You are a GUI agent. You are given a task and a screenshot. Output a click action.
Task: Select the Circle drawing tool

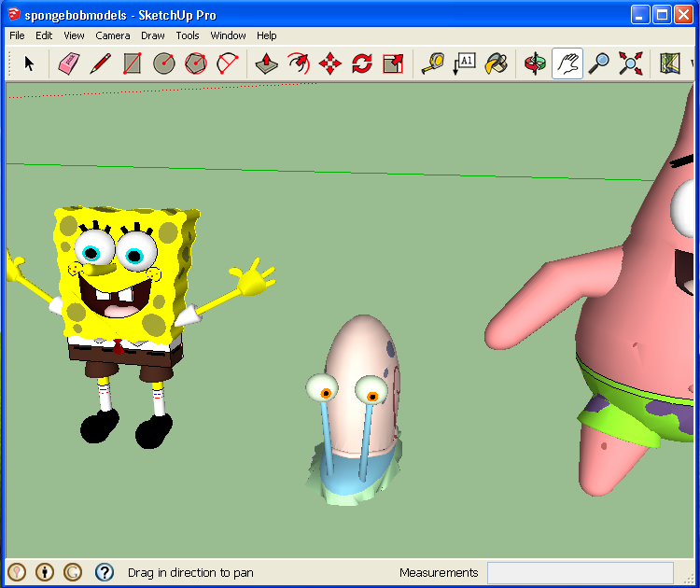164,63
